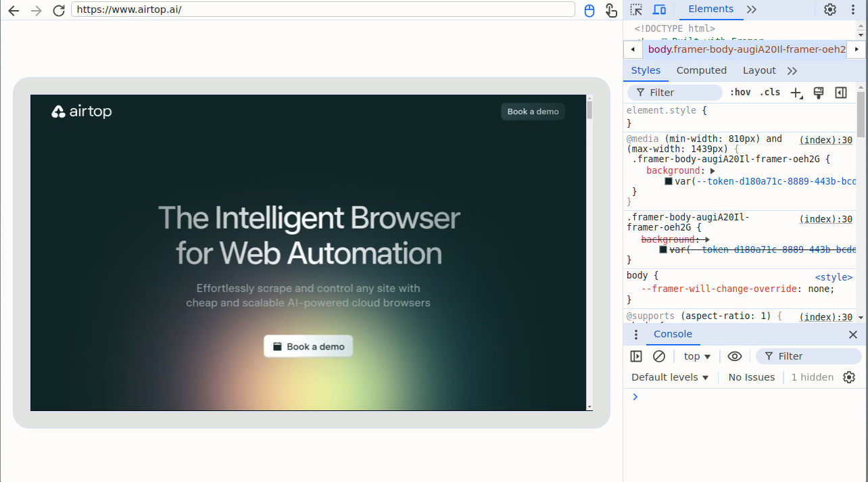
Task: Toggle the device emulation toolbar
Action: click(660, 9)
